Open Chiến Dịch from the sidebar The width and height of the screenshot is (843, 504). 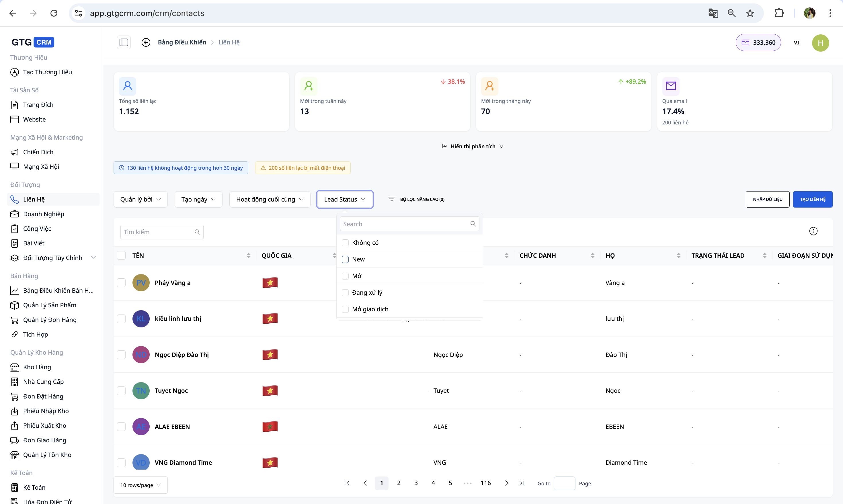coord(38,152)
